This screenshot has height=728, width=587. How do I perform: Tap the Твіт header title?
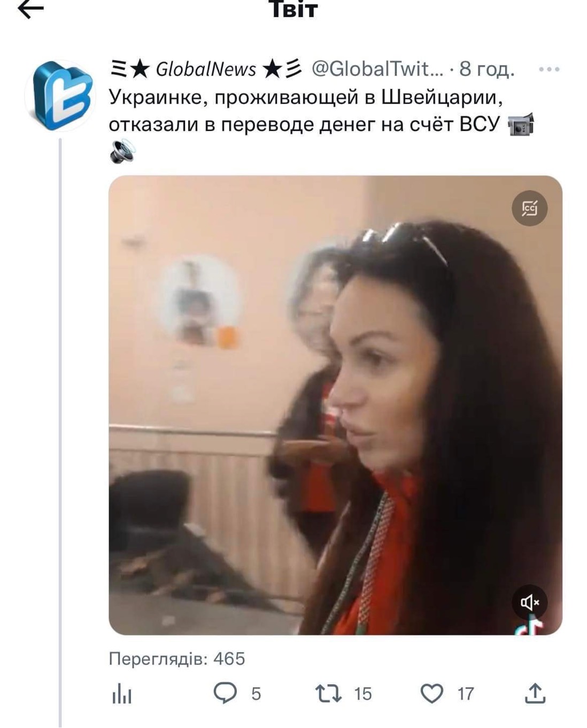(x=293, y=9)
